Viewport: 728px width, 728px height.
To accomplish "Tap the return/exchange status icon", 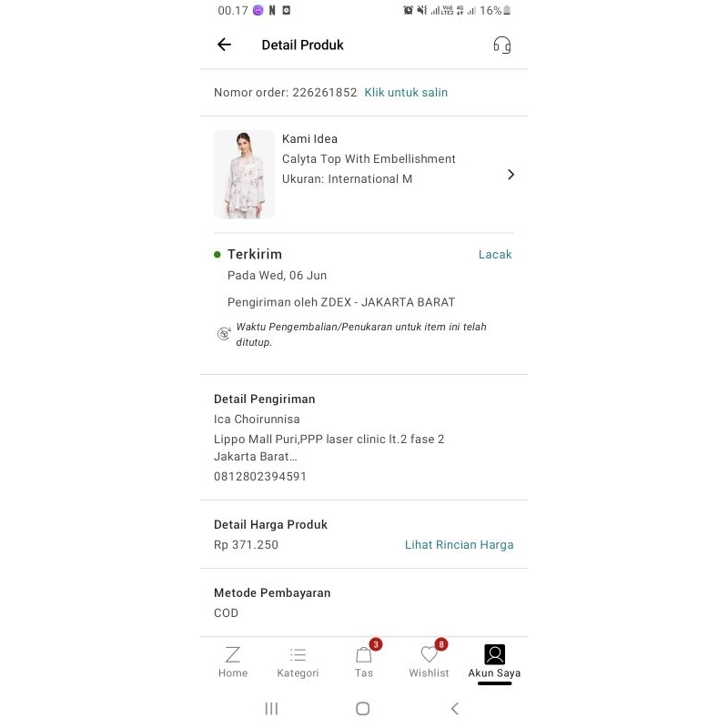I will click(x=224, y=333).
